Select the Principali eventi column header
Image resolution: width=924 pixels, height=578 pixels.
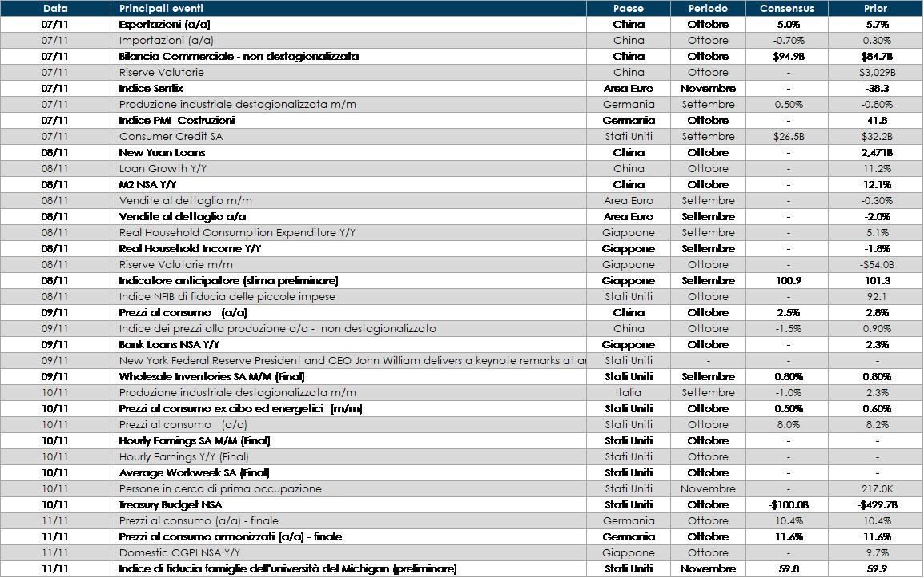(161, 9)
